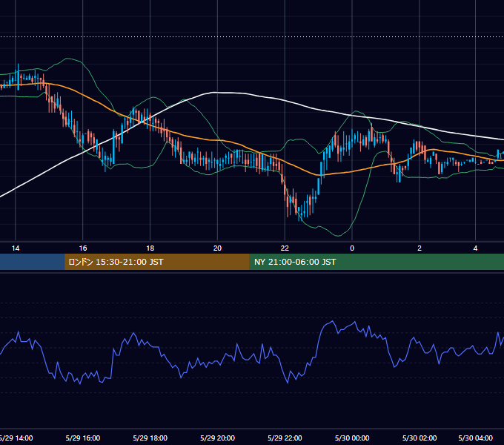Click the 5/29 18:00 date label
This screenshot has height=445, width=504.
(x=150, y=438)
